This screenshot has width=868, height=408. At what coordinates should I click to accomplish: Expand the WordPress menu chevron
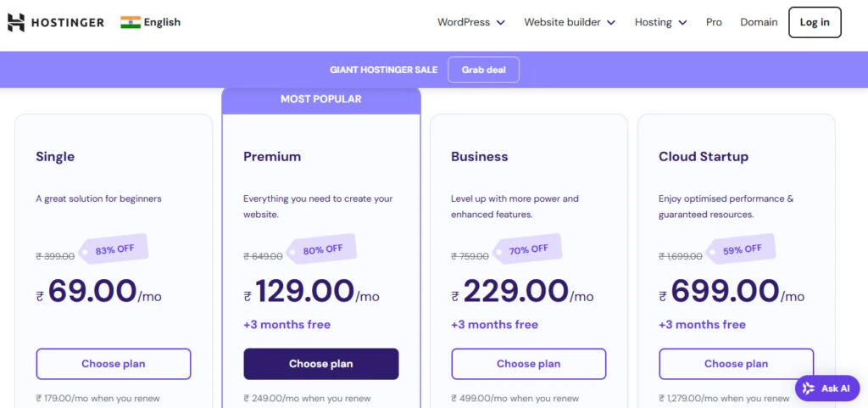(500, 23)
